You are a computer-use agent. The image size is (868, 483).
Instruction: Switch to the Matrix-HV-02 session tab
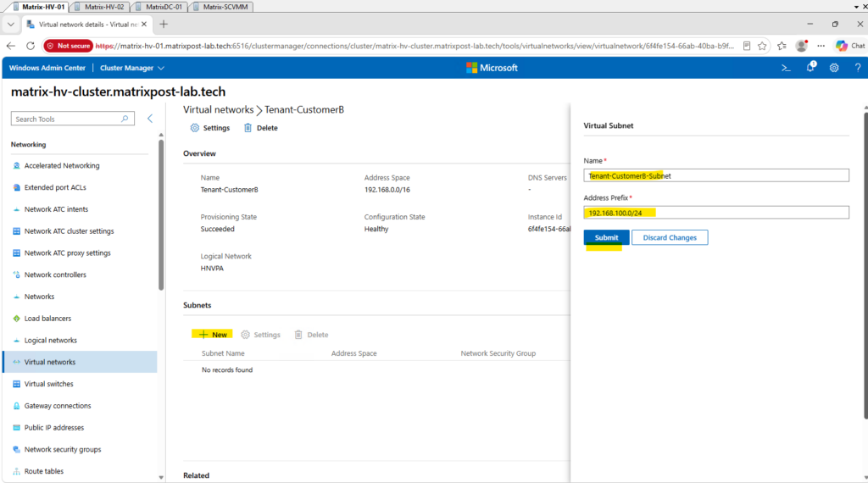(x=103, y=7)
